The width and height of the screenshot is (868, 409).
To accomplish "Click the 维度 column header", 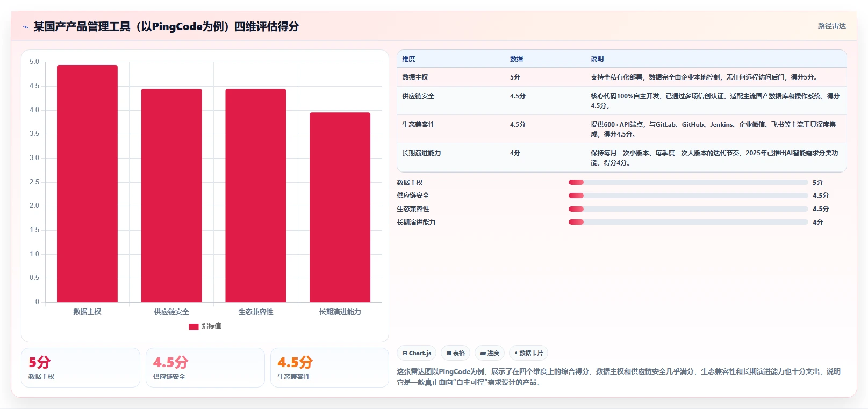I will 408,59.
